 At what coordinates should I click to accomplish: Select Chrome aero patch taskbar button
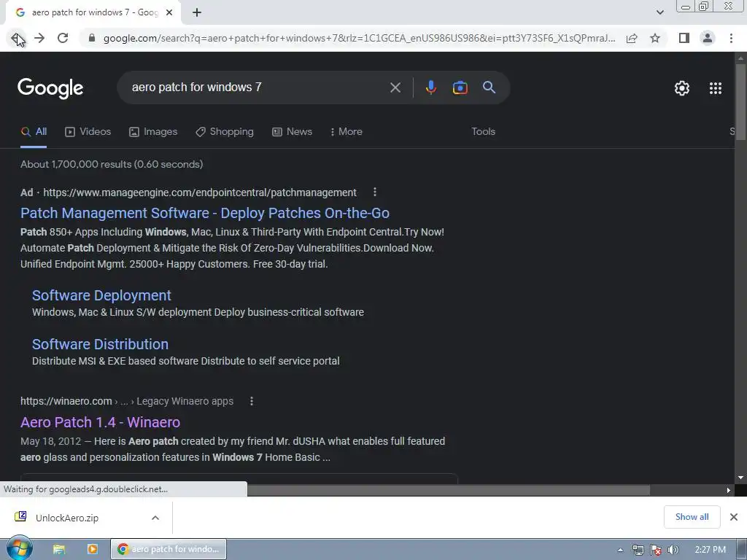point(169,549)
